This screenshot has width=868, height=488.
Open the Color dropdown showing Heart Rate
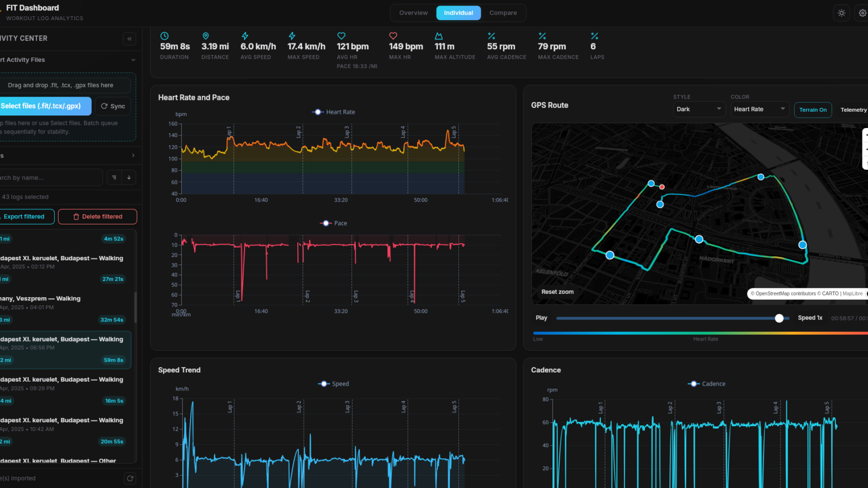coord(759,109)
